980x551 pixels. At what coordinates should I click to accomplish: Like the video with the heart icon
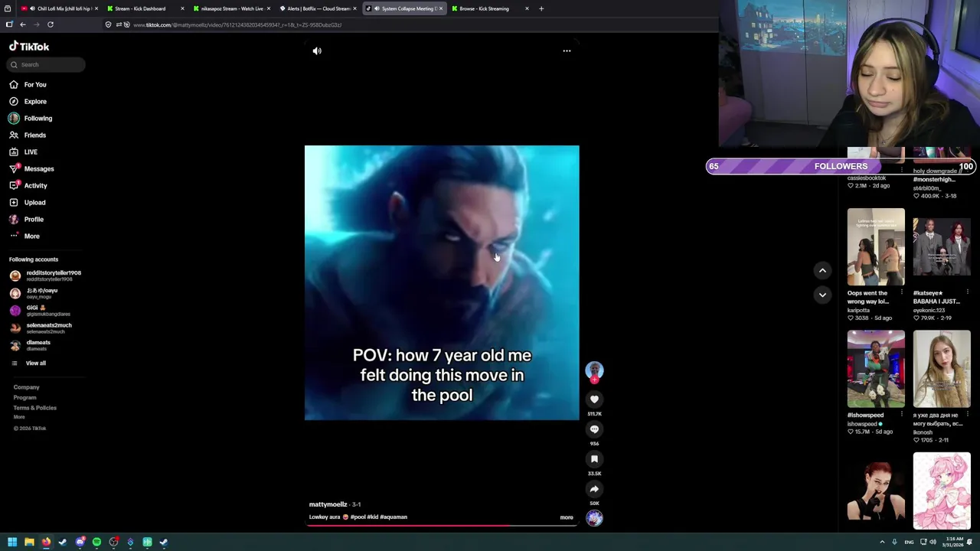594,399
